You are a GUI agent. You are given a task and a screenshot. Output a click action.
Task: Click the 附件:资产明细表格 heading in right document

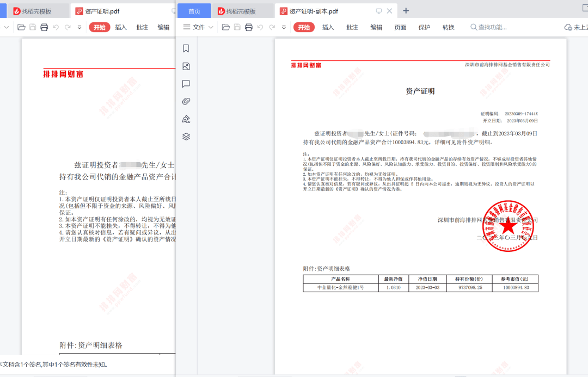(x=327, y=269)
